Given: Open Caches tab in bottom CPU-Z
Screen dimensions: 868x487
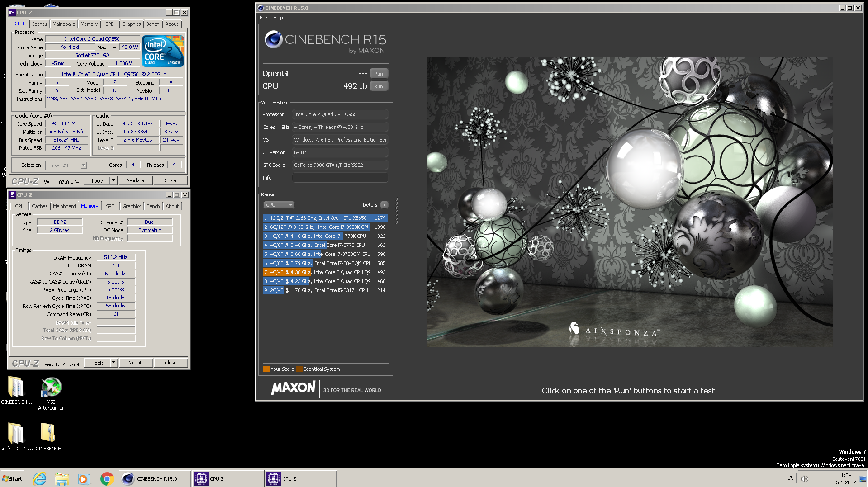Looking at the screenshot, I should tap(39, 206).
